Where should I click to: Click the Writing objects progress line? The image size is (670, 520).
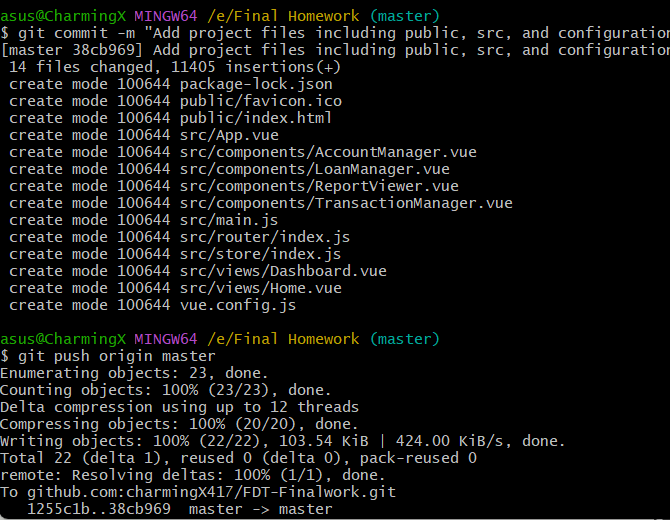coord(282,441)
